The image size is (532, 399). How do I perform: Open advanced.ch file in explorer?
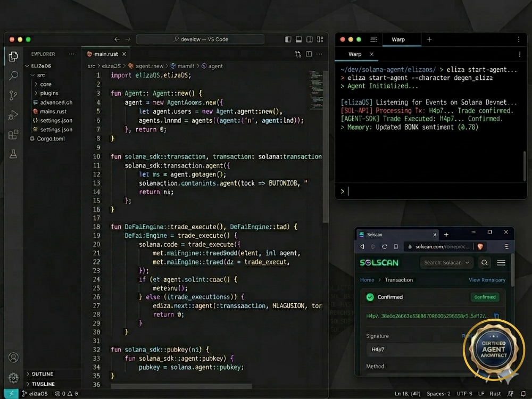click(53, 102)
